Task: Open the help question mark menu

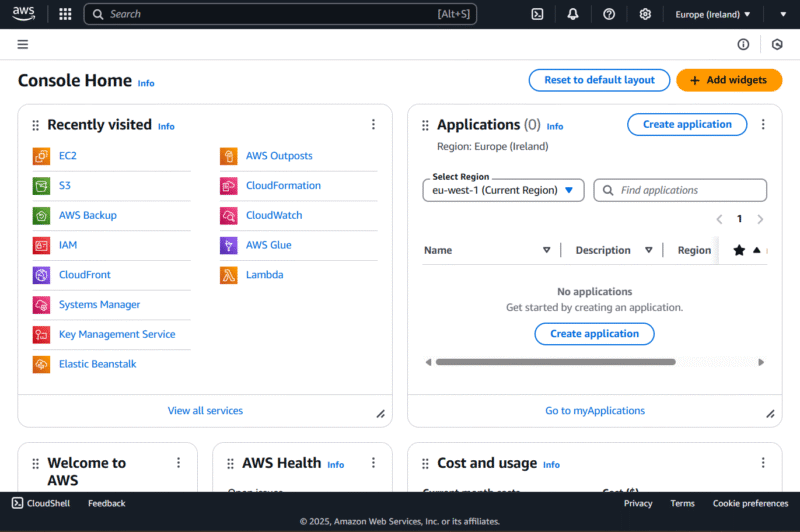Action: (x=609, y=14)
